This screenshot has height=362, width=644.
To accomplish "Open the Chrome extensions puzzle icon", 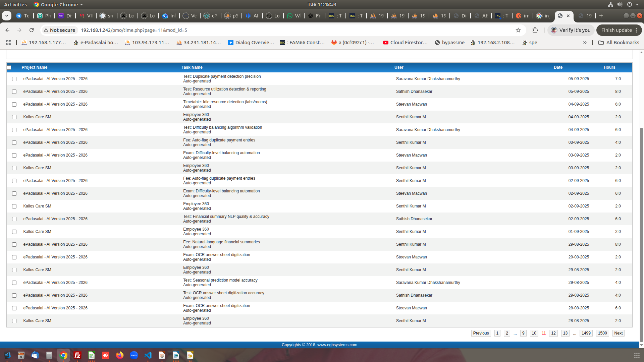I will click(535, 30).
